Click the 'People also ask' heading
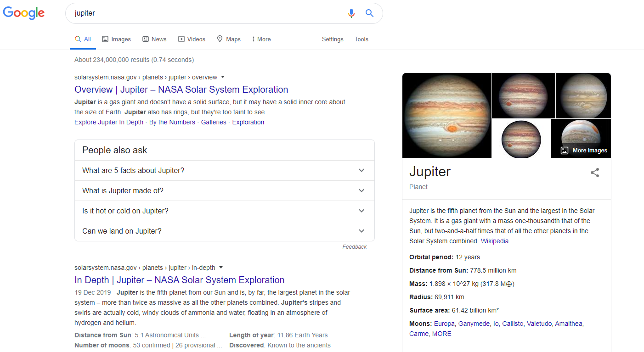 click(x=115, y=150)
